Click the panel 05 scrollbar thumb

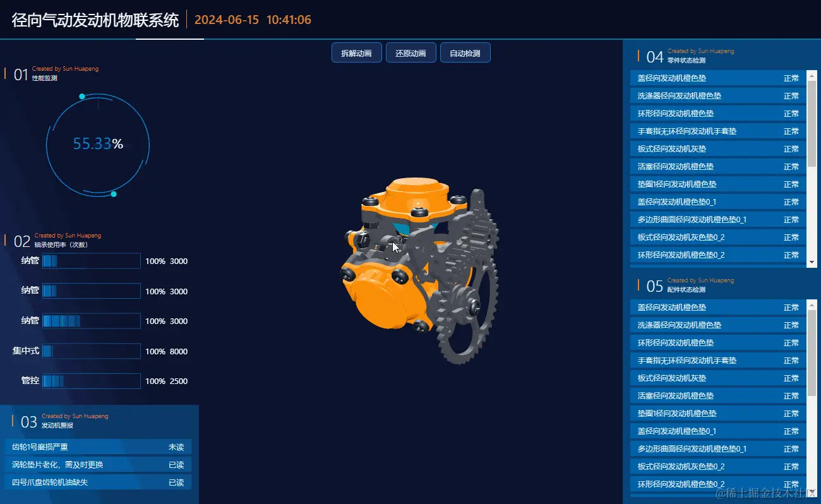(812, 352)
